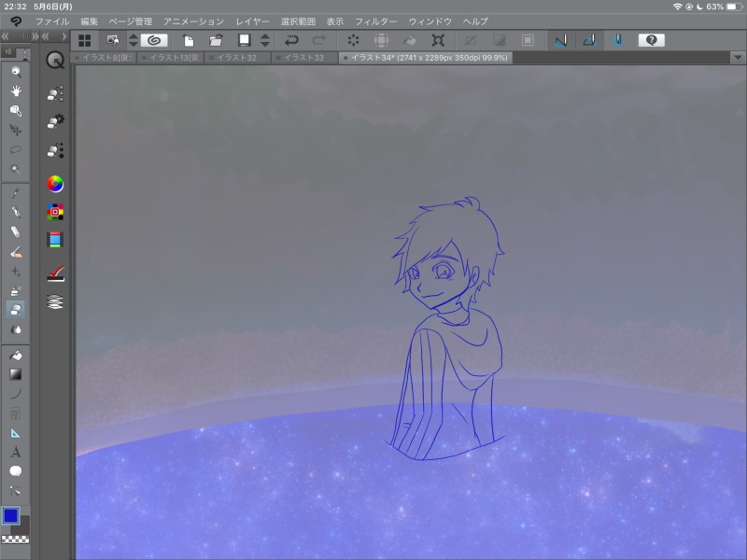This screenshot has height=560, width=747.
Task: Select the Lasso selection tool
Action: tap(16, 149)
